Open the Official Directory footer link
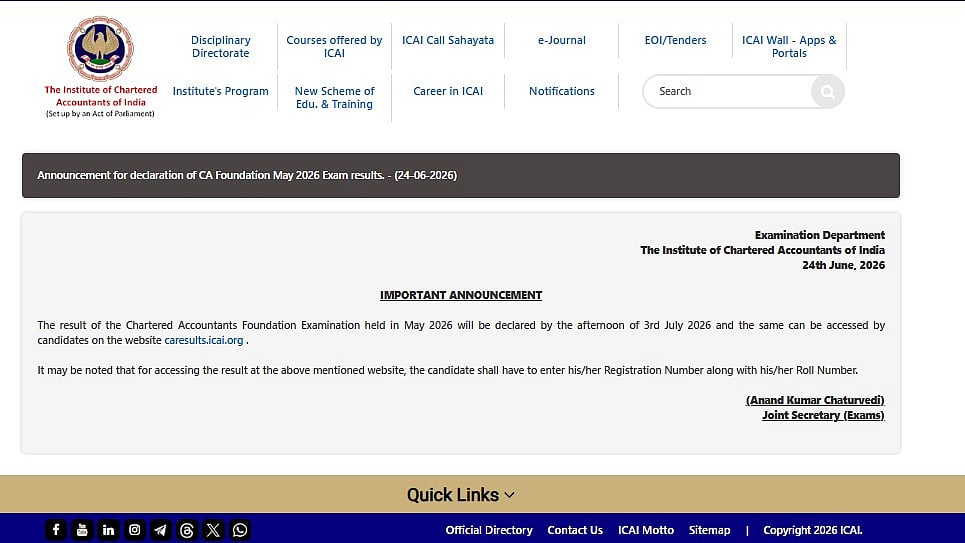 (489, 530)
